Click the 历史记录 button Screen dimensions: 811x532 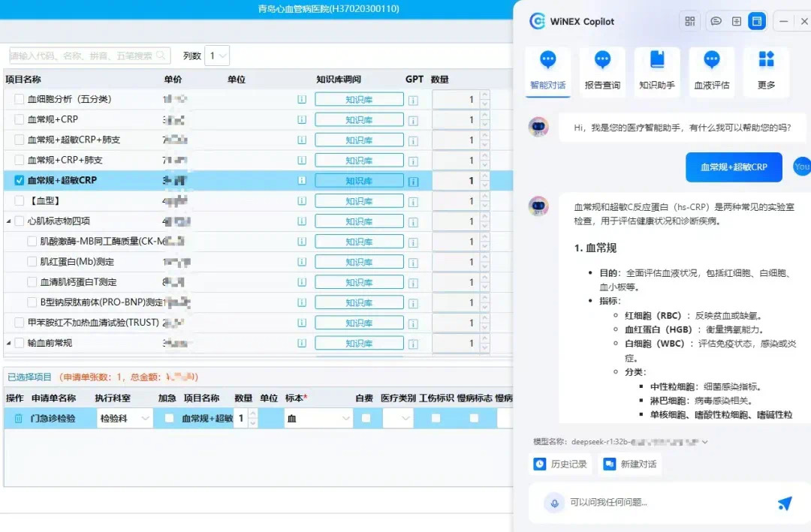pos(561,464)
